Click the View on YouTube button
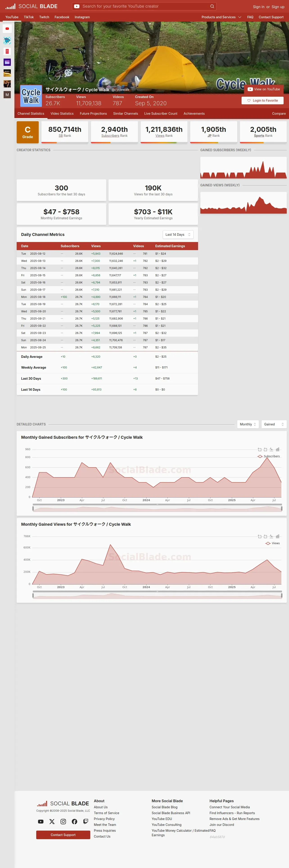 (264, 89)
